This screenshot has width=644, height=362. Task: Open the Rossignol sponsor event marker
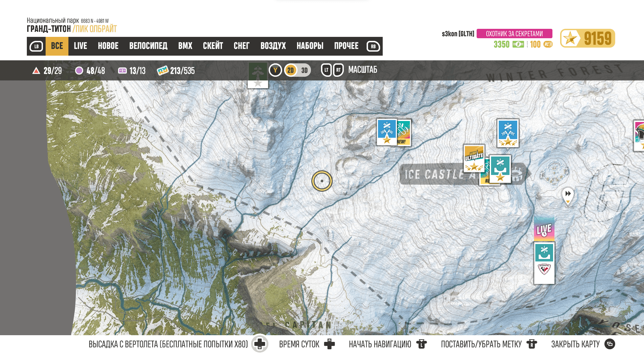544,263
